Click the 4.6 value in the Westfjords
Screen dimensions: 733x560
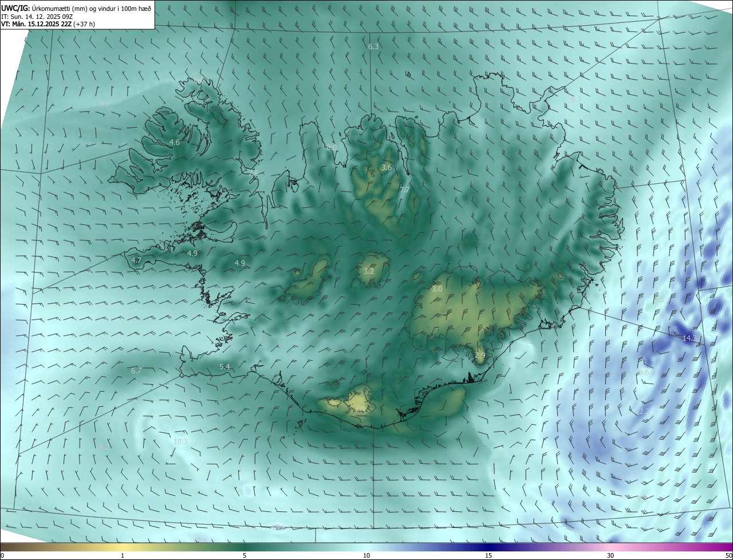[175, 142]
